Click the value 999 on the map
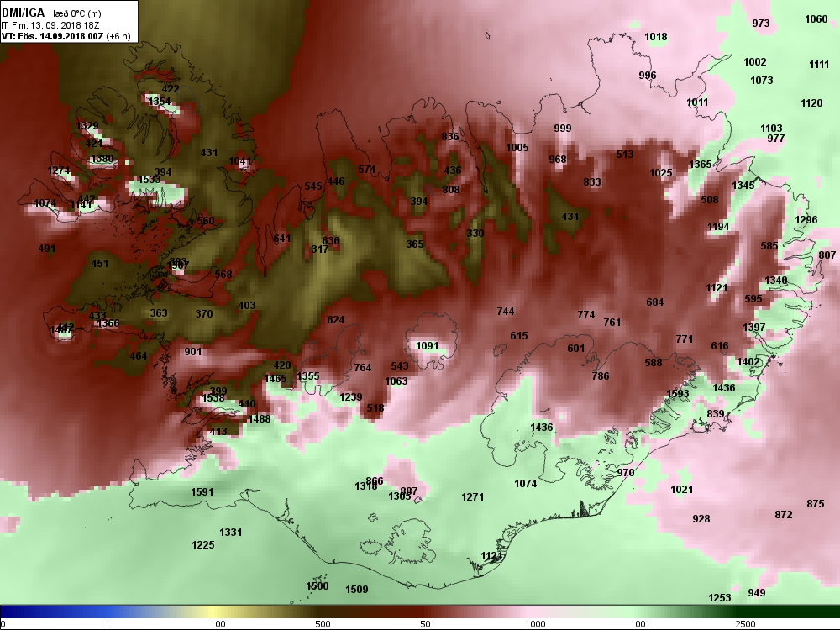840x630 pixels. (x=563, y=129)
